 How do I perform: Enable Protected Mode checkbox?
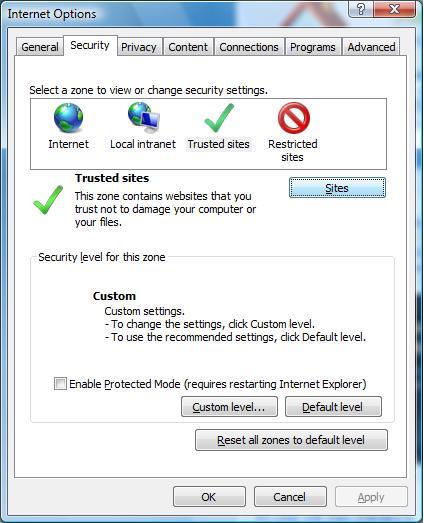tap(60, 384)
